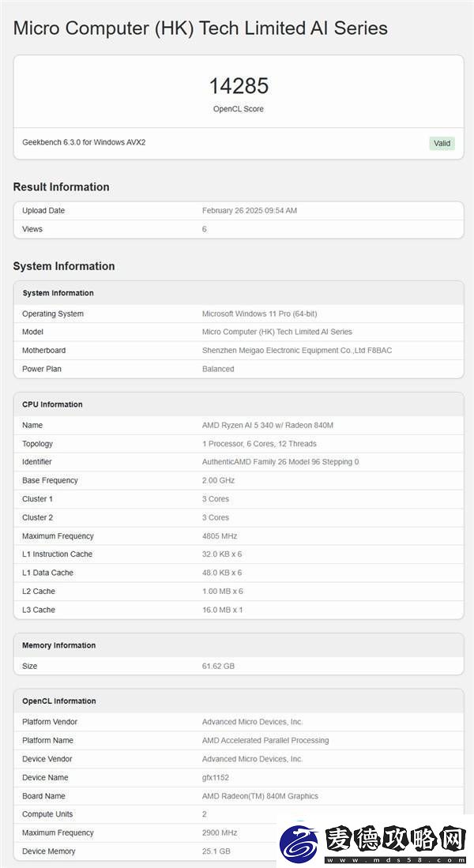Click the Motherboard value Shenzhen Meigao F8BAC
This screenshot has width=474, height=868.
(x=297, y=351)
